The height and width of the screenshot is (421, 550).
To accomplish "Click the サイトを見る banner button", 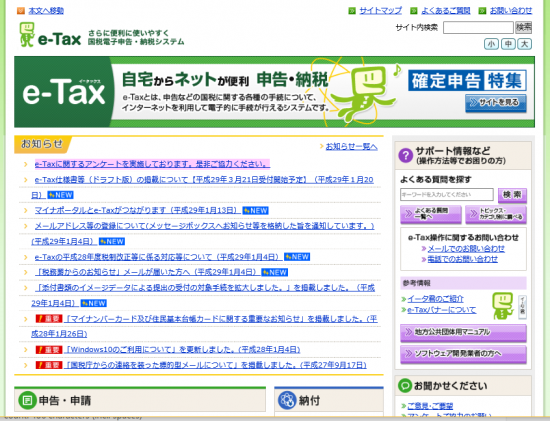I will (496, 103).
